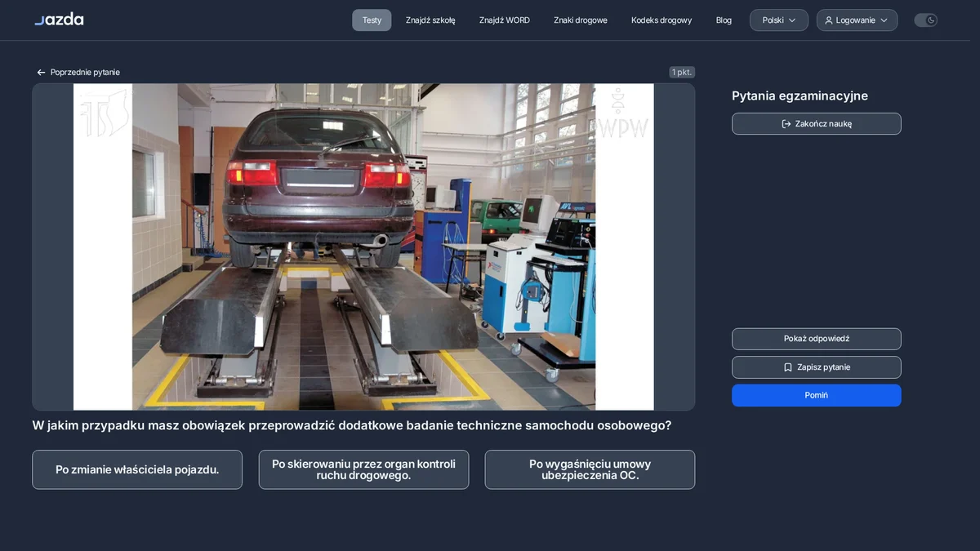Screen dimensions: 980x551
Task: Click the Pokaż odpowiedź button
Action: pos(817,339)
